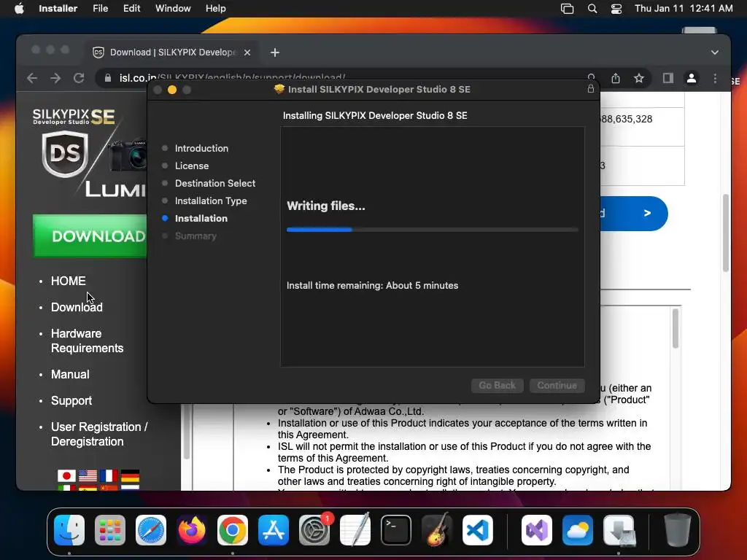This screenshot has height=560, width=747.
Task: Open the Chrome profile avatar
Action: tap(692, 78)
